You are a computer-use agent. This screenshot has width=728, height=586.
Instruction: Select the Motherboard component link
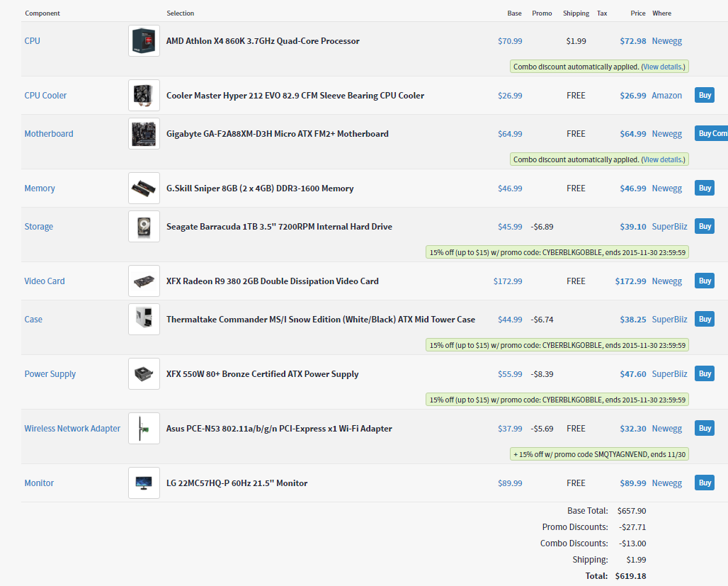click(x=49, y=133)
